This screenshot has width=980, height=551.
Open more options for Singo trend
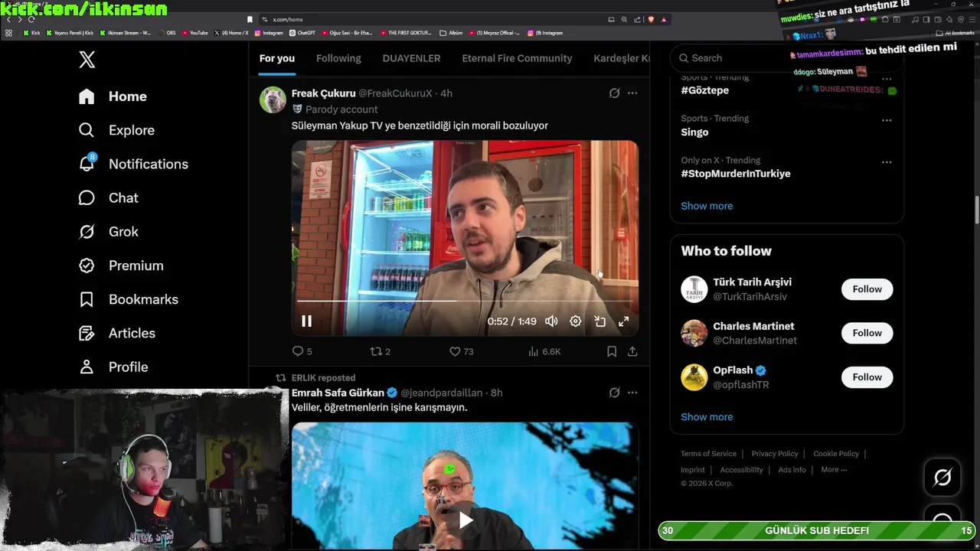(887, 120)
